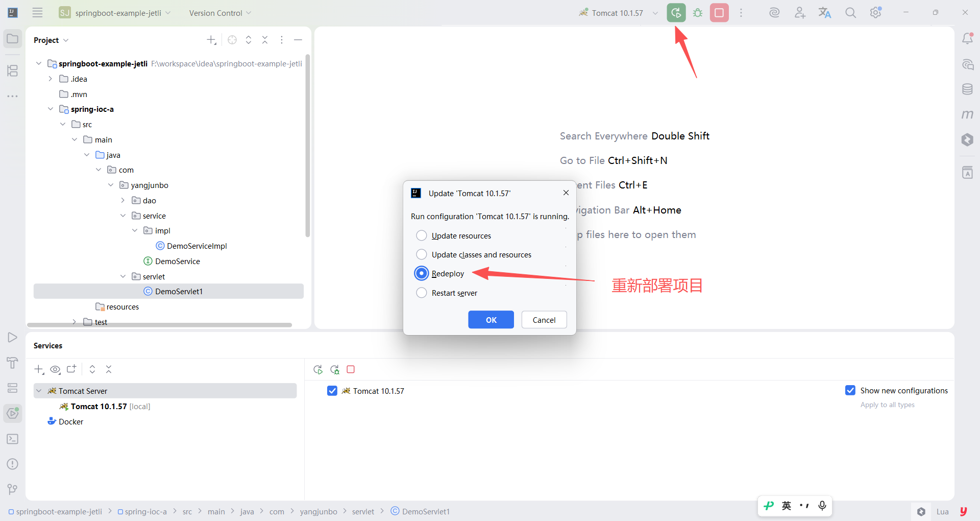Stop the running Tomcat with red square
The width and height of the screenshot is (980, 521).
coord(719,13)
